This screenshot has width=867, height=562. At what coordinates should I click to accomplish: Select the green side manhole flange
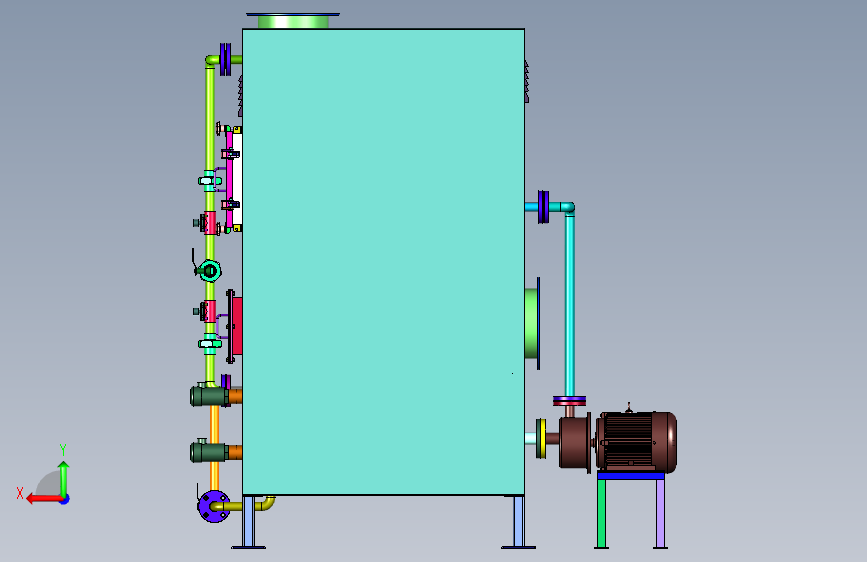(x=532, y=324)
